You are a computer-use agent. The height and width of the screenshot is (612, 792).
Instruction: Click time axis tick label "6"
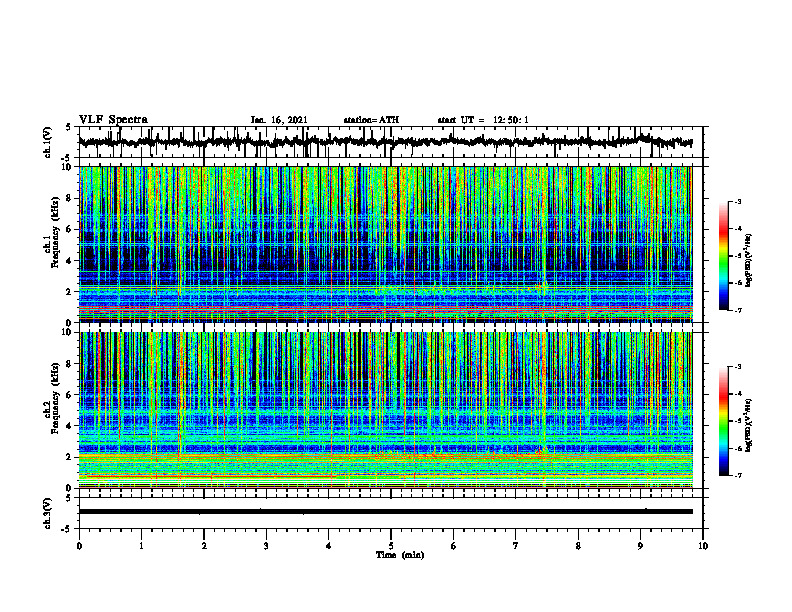[454, 546]
